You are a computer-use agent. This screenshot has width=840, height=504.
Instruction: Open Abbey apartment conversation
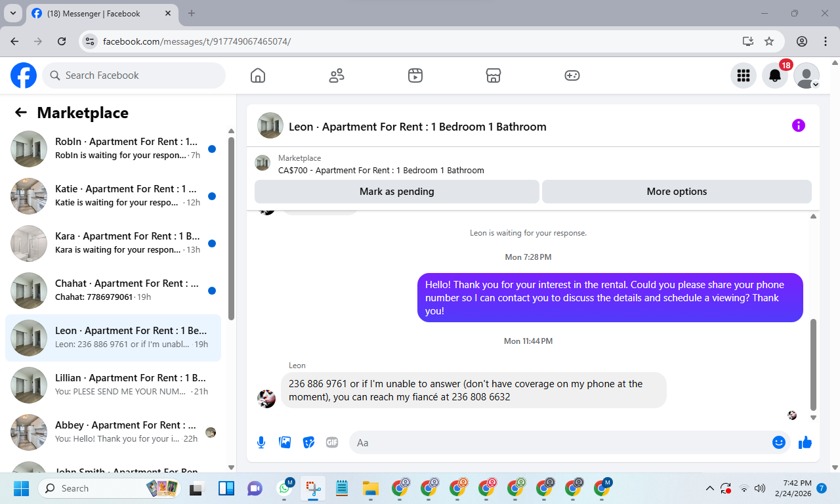coord(113,432)
